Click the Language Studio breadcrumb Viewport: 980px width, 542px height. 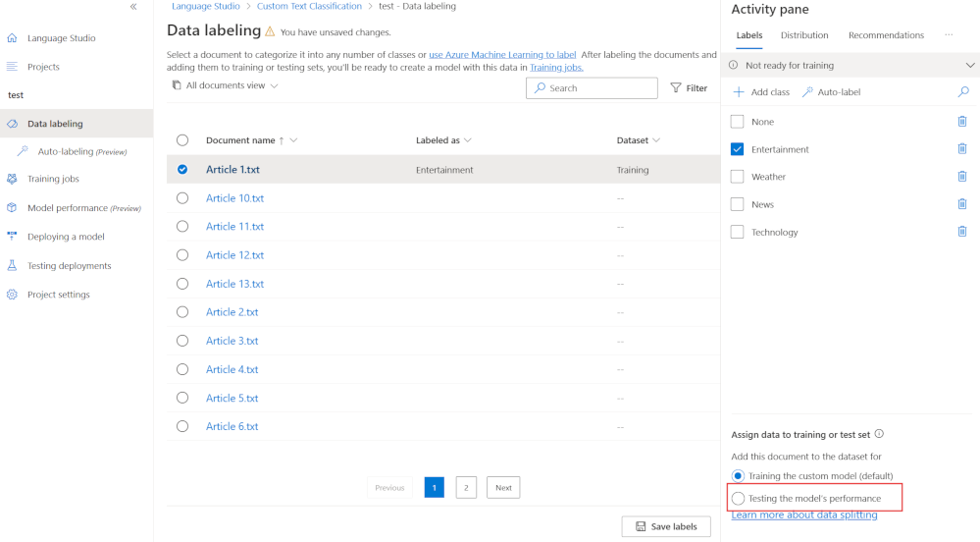[x=206, y=6]
